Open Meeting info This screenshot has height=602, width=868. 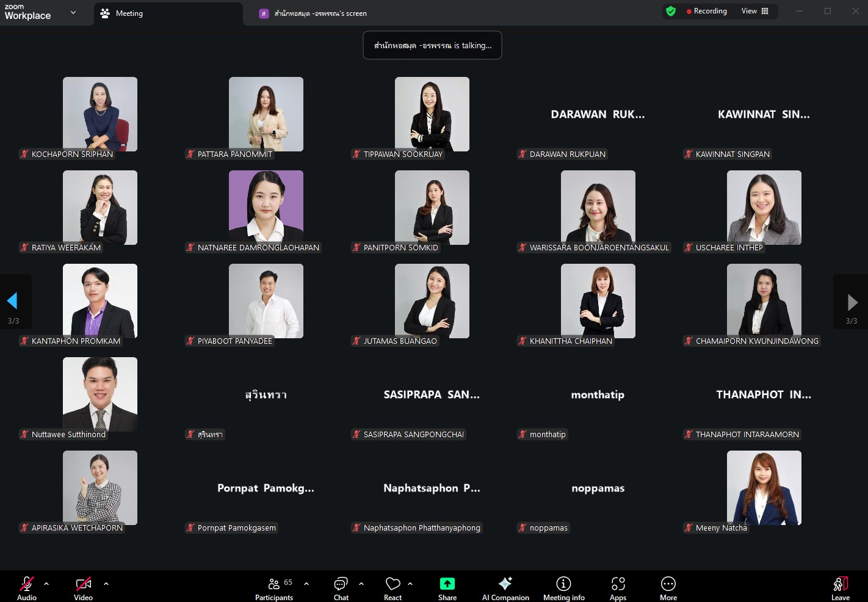563,588
